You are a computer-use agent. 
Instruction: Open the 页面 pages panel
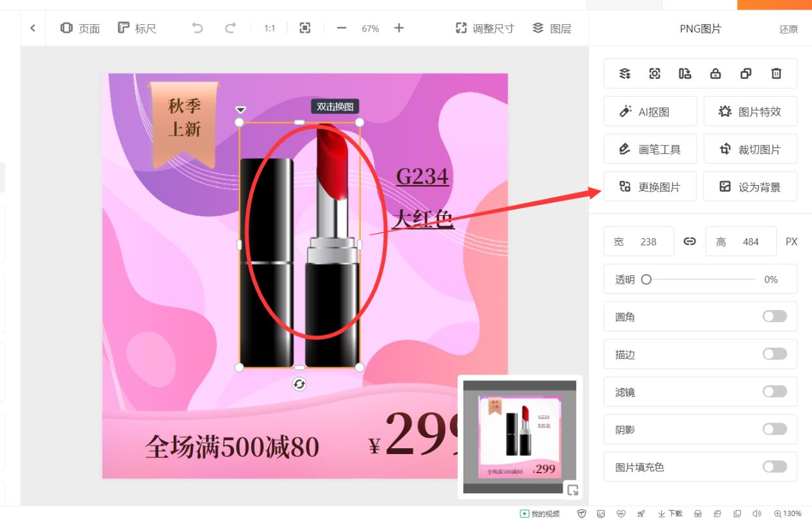(79, 28)
